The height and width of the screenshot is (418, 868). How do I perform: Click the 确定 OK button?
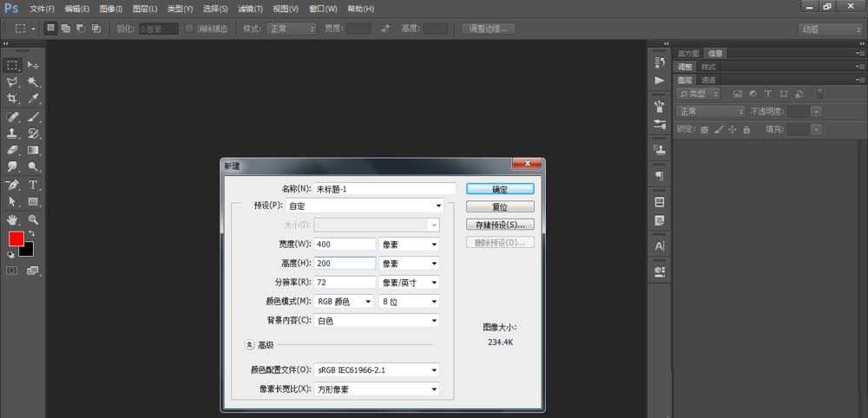point(499,188)
